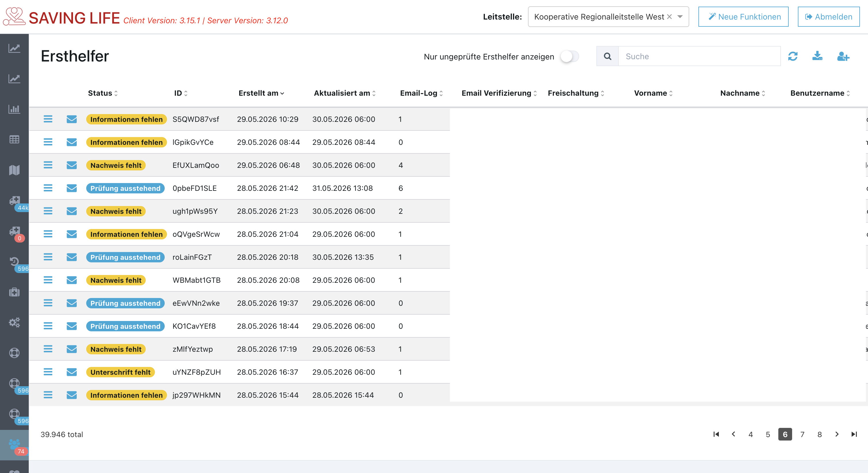Click the magnifier search icon
Viewport: 868px width, 473px height.
(x=608, y=56)
